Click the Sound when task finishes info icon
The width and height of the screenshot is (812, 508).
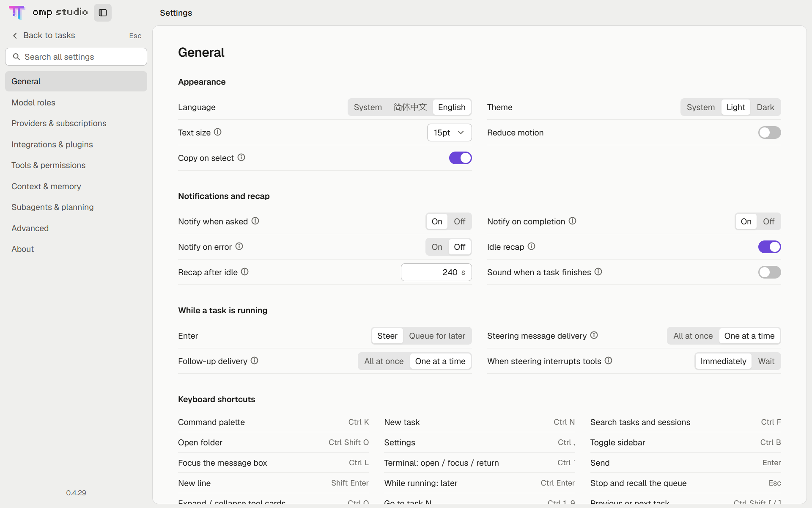coord(598,272)
